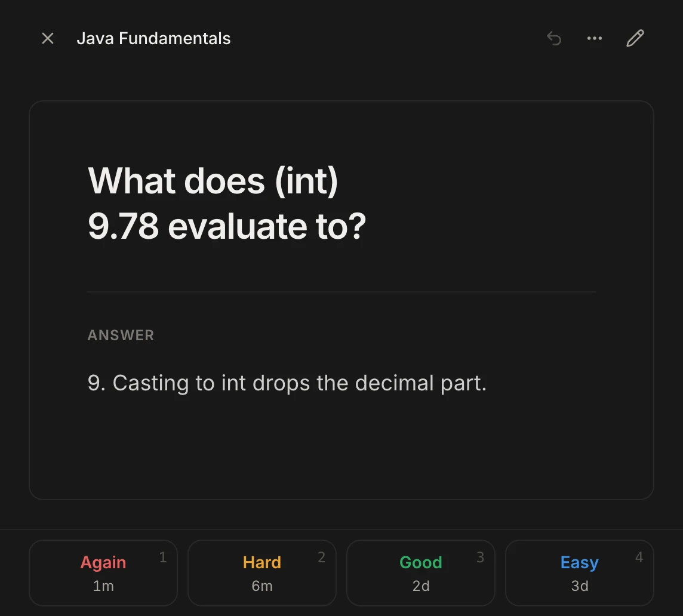Rate the card Again (1m)

coord(103,573)
